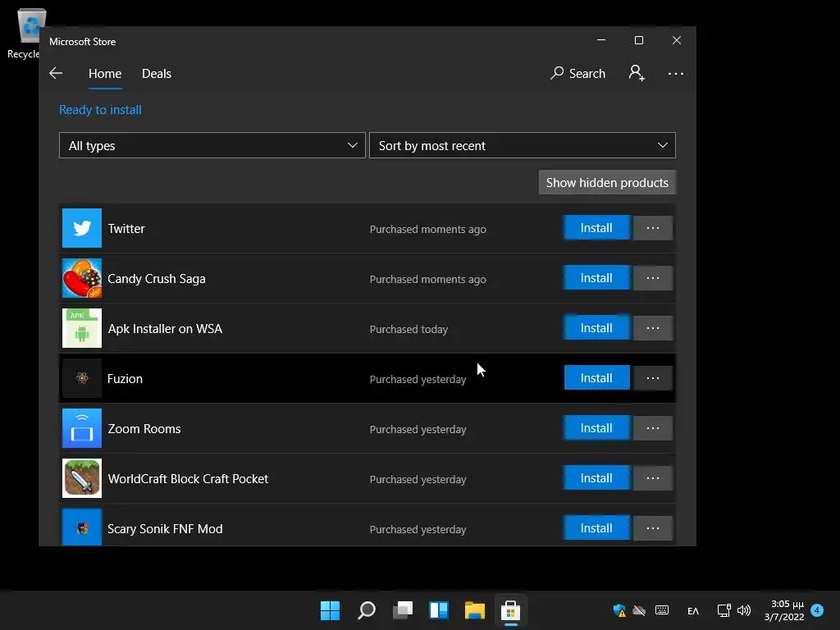The width and height of the screenshot is (840, 630).
Task: Install Fuzion
Action: [x=596, y=378]
